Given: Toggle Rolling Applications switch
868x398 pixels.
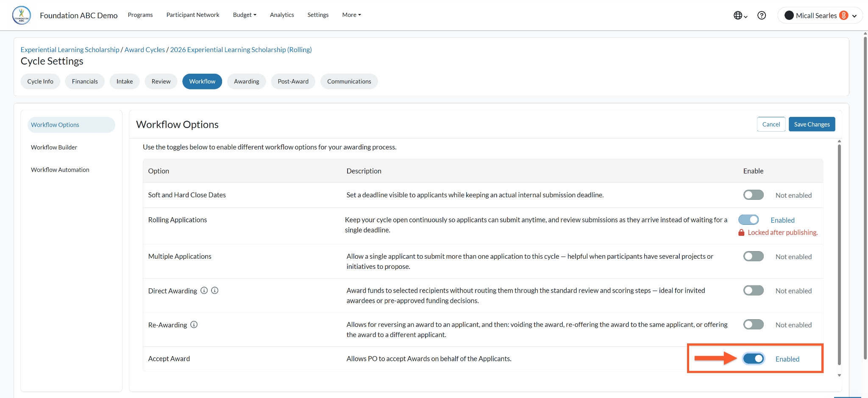Looking at the screenshot, I should pos(748,220).
